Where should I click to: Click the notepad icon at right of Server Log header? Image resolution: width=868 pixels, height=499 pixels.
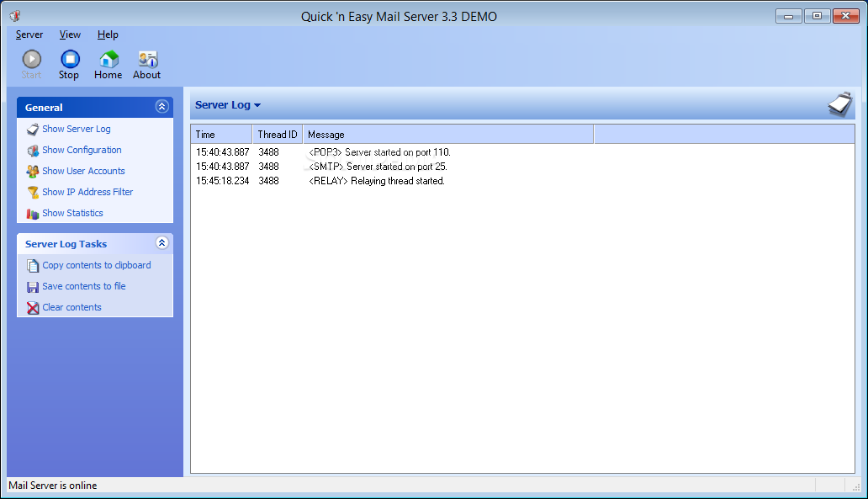click(840, 104)
